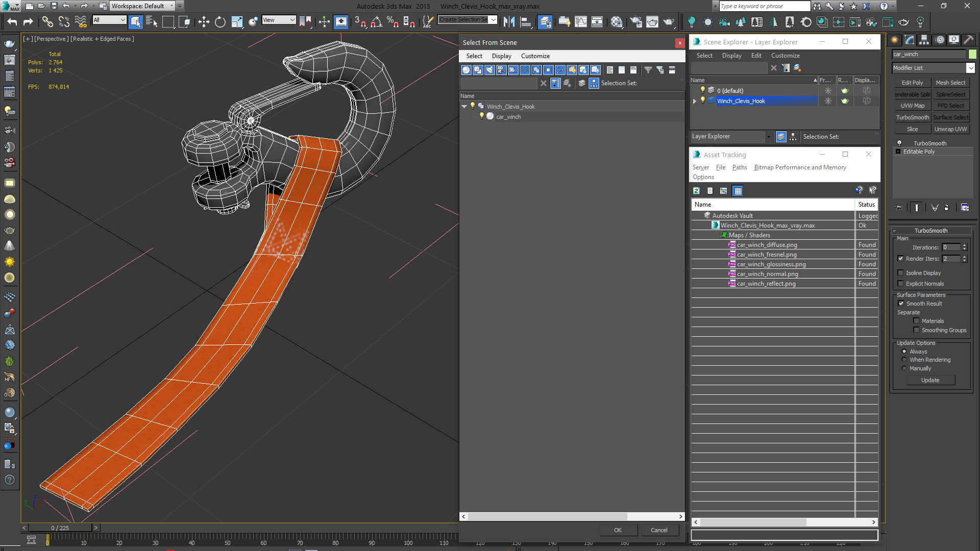
Task: Click Create New Layer icon in Scene Explorer
Action: (797, 68)
